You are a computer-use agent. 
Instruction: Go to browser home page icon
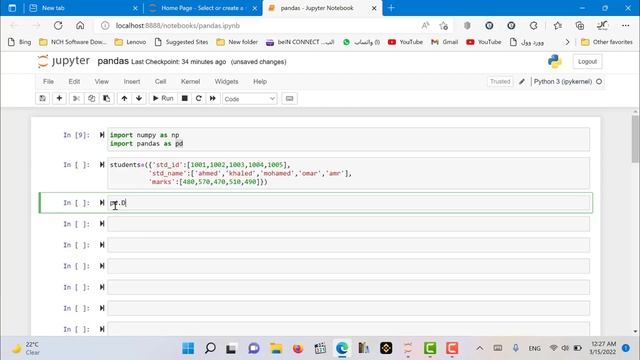80,25
